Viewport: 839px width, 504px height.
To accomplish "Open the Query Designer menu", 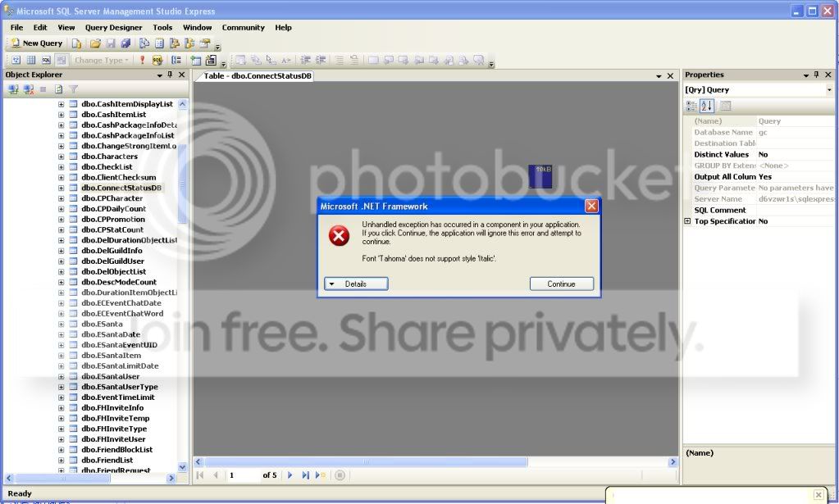I will [113, 27].
